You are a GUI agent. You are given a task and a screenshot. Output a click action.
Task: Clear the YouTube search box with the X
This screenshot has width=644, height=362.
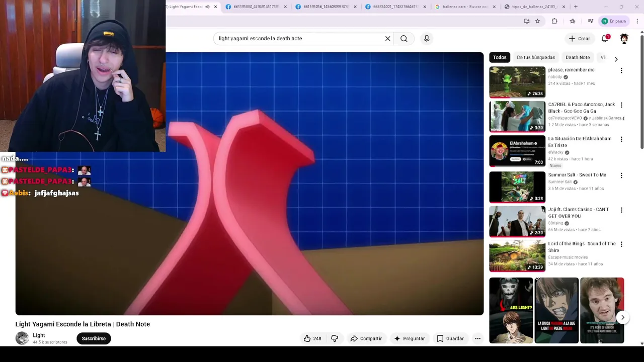click(x=387, y=38)
